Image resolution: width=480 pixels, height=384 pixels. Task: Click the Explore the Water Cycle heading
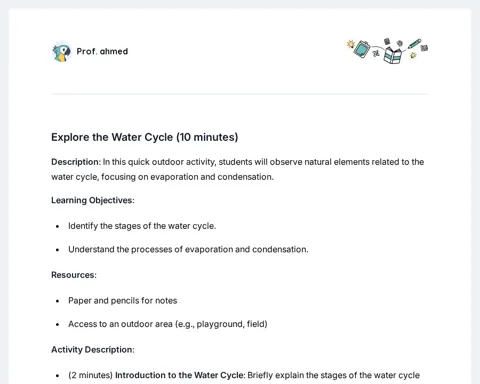145,137
